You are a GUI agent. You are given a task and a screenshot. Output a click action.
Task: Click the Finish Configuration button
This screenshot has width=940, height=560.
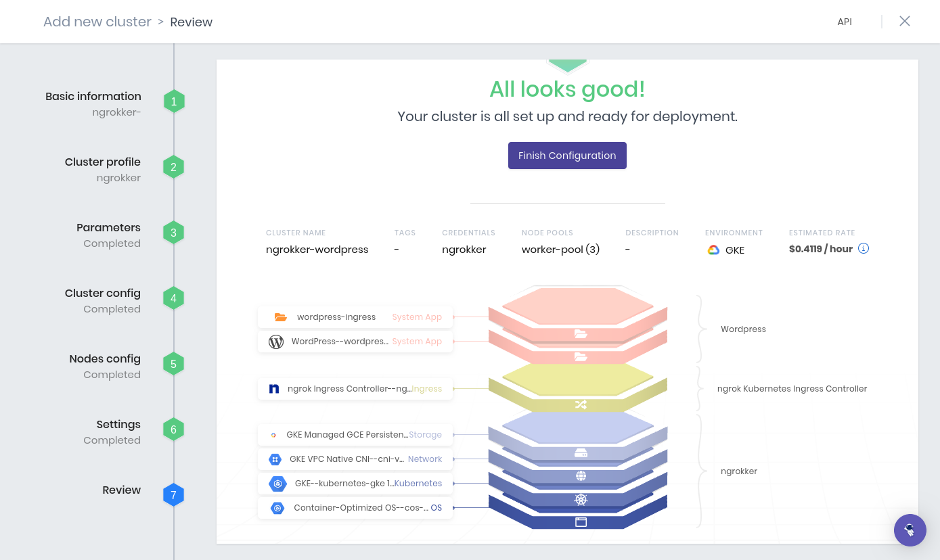(567, 156)
